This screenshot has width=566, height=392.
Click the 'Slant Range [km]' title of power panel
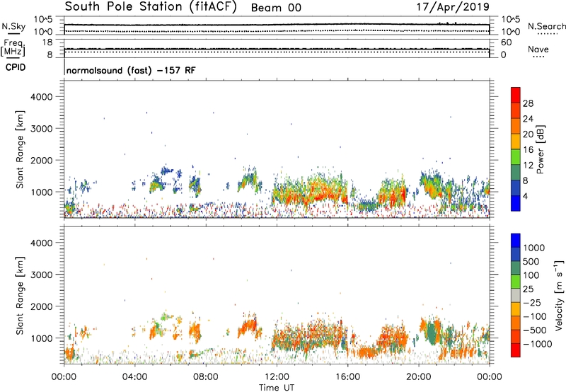tap(20, 149)
